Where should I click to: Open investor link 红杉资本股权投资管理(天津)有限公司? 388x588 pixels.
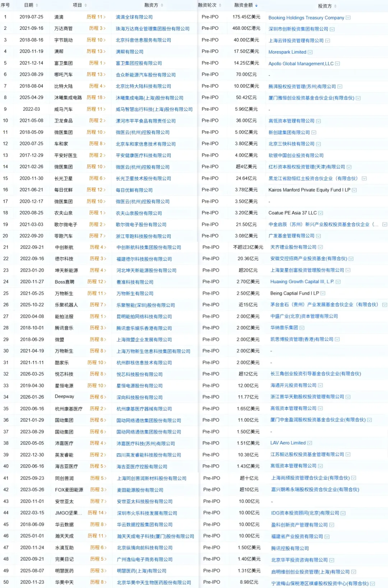(306, 167)
